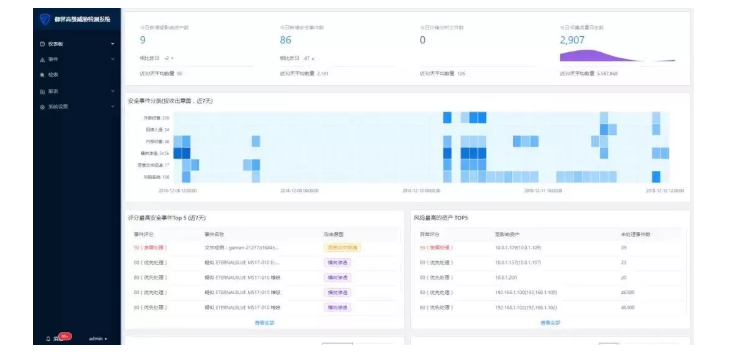Viewport: 729px width, 364px height.
Task: Click 评分最高安全事件Top 5 panel title
Action: tap(167, 218)
